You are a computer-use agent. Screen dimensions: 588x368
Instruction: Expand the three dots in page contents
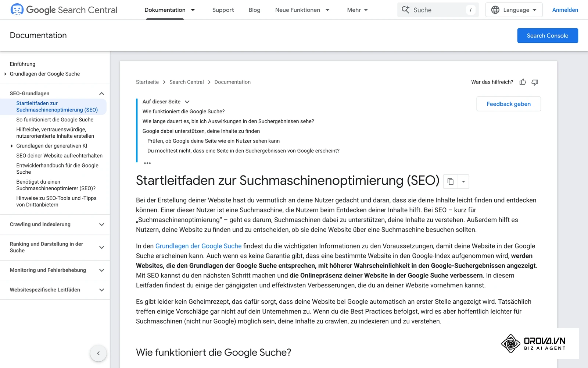pyautogui.click(x=147, y=163)
